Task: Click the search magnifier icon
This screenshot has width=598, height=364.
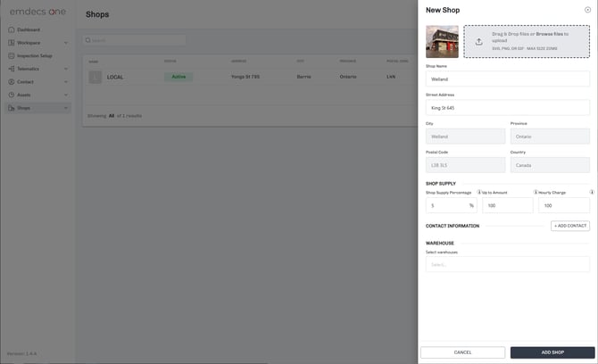Action: pyautogui.click(x=88, y=40)
